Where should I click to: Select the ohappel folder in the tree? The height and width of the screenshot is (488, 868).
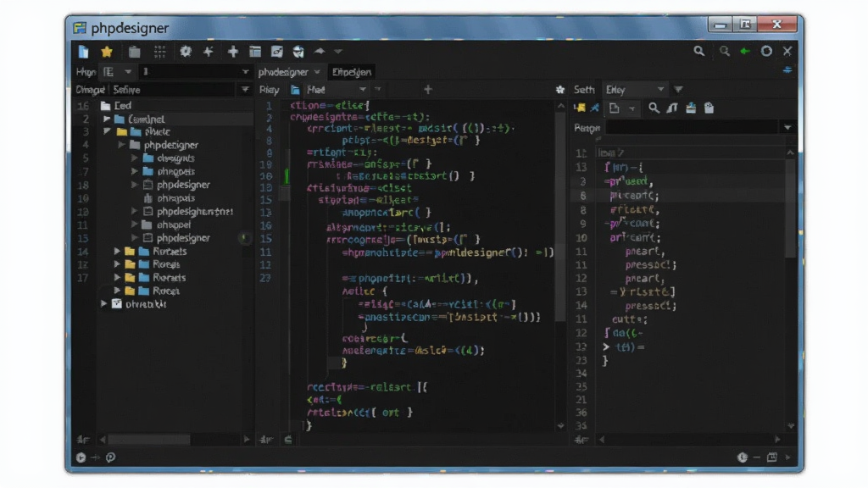tap(174, 225)
